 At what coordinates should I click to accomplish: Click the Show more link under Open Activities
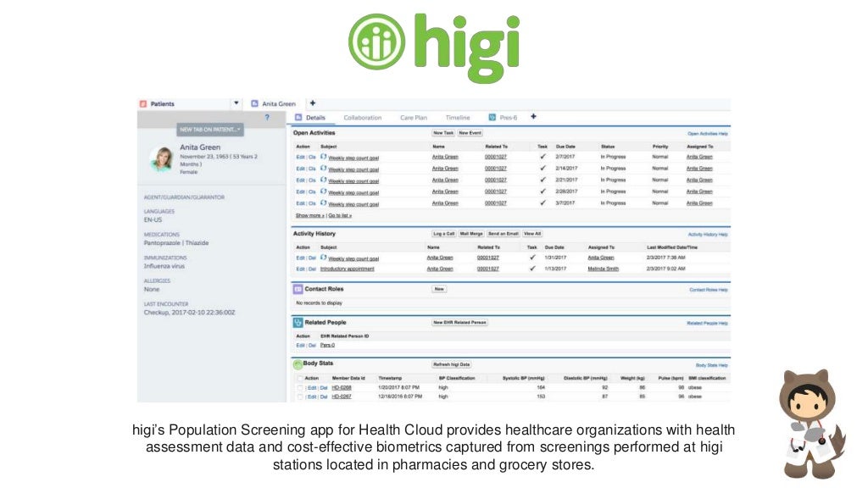click(x=310, y=216)
